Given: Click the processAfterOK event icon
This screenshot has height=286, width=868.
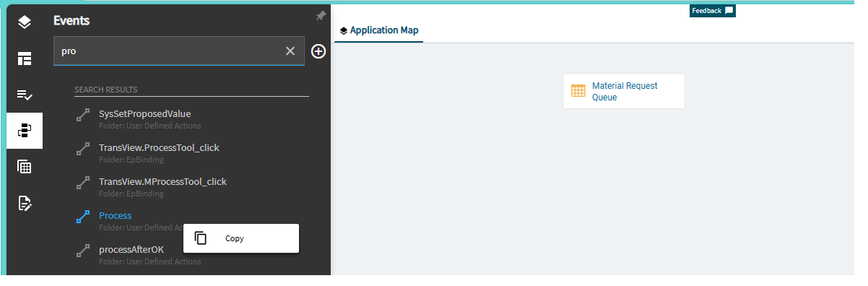Looking at the screenshot, I should pyautogui.click(x=83, y=251).
